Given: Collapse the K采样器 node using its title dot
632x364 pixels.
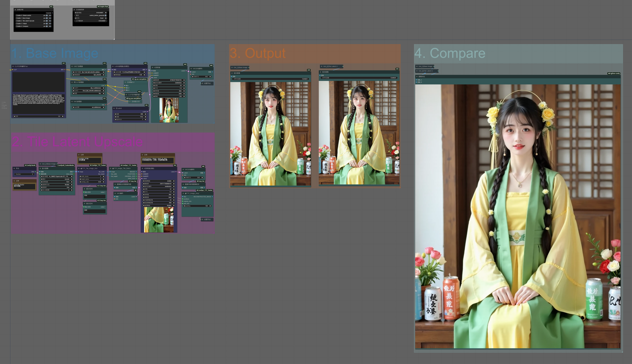Looking at the screenshot, I should coord(153,67).
